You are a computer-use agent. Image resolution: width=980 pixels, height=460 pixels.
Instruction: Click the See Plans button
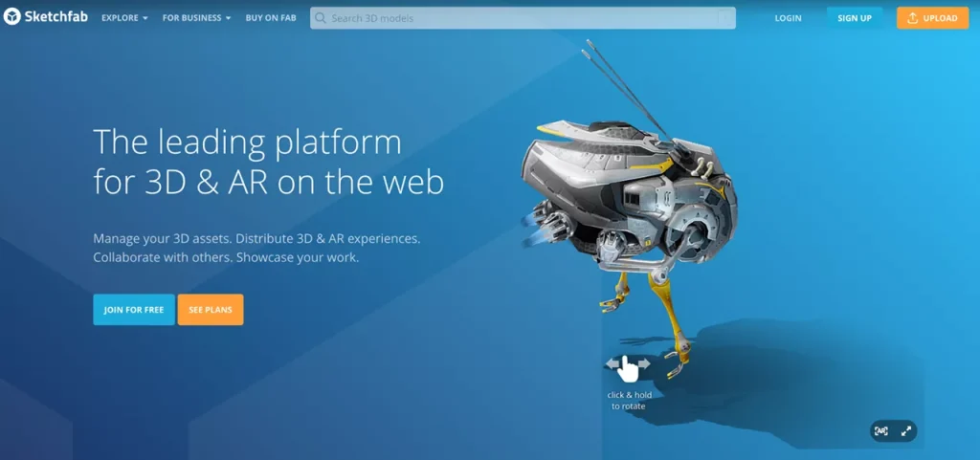210,310
